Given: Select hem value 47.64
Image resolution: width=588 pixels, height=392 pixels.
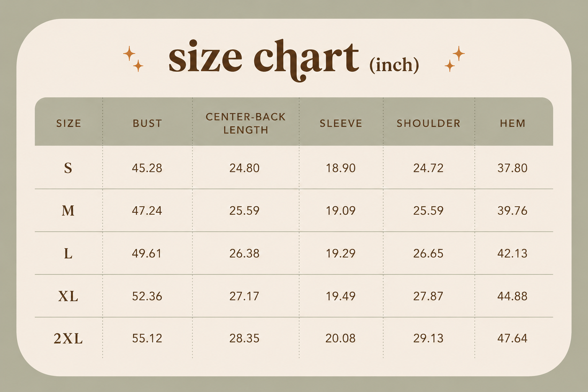Looking at the screenshot, I should click(512, 338).
